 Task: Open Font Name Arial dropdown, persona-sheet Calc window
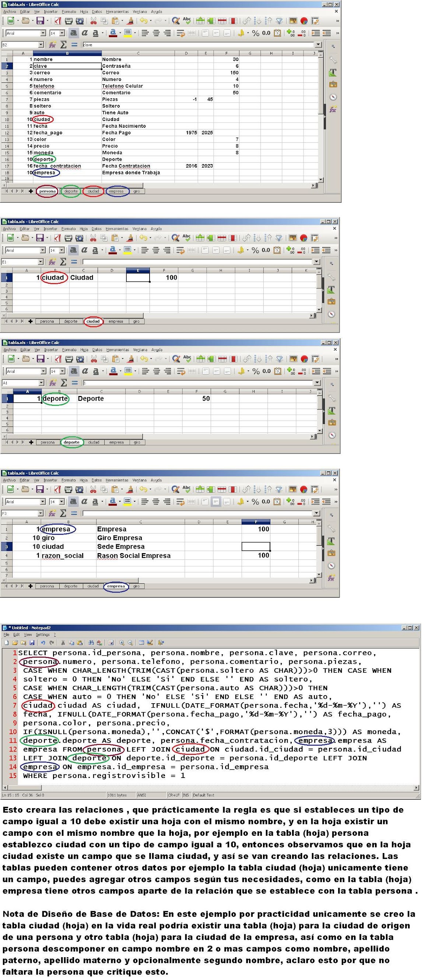pyautogui.click(x=43, y=33)
